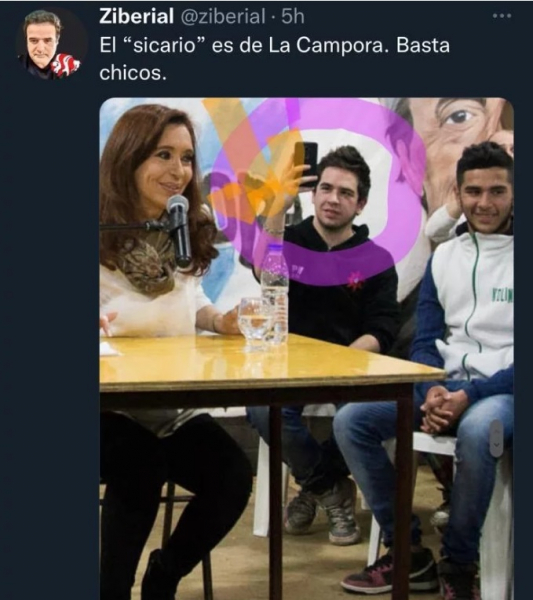Tap the up chevron on scroll pill
The image size is (533, 600).
click(x=497, y=432)
